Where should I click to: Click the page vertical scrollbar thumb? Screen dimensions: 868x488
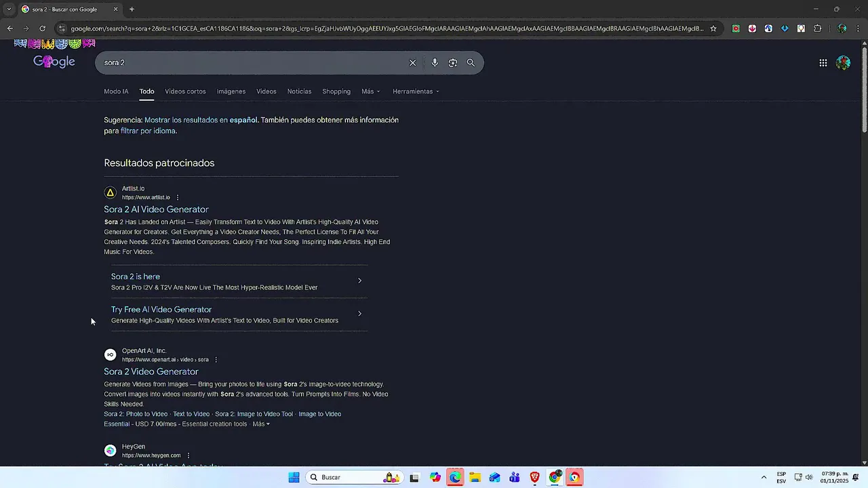(x=864, y=90)
